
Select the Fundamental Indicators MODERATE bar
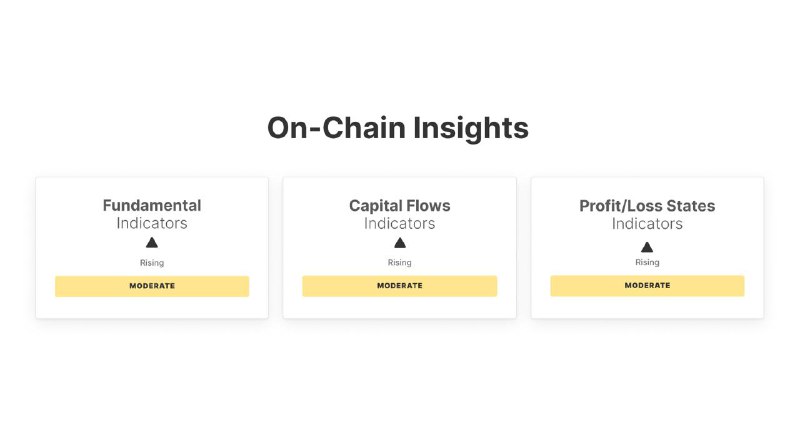[x=152, y=286]
